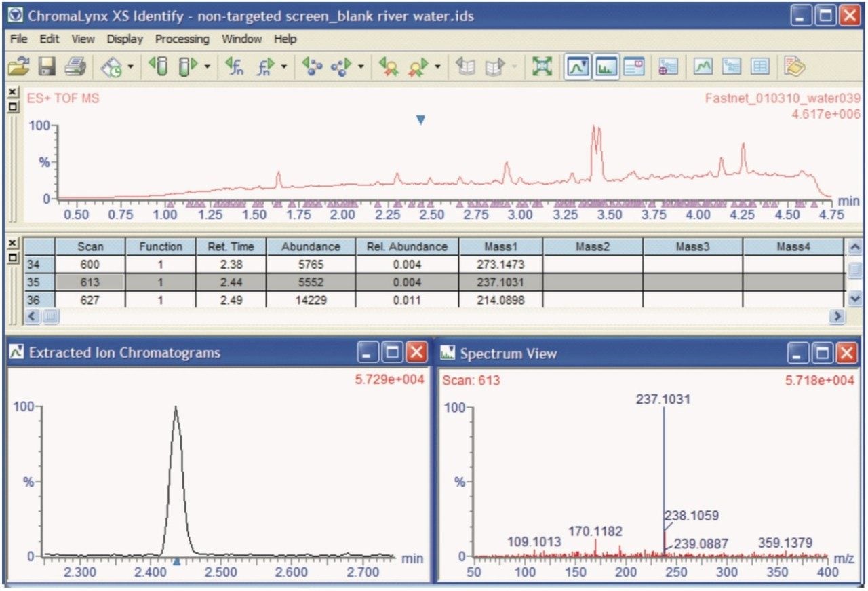The height and width of the screenshot is (591, 868).
Task: Click the 237.1031 peak label in spectrum
Action: click(x=663, y=400)
